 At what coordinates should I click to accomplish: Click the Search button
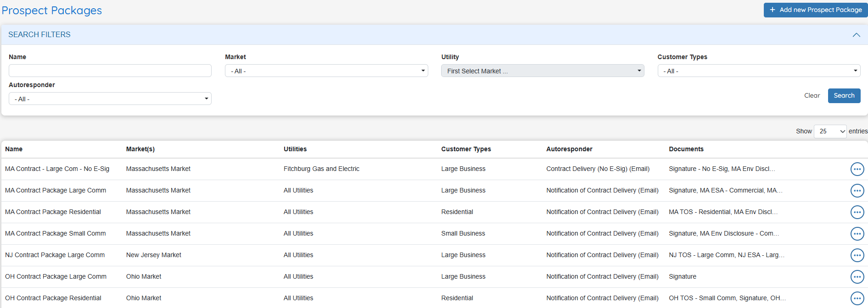click(x=844, y=96)
